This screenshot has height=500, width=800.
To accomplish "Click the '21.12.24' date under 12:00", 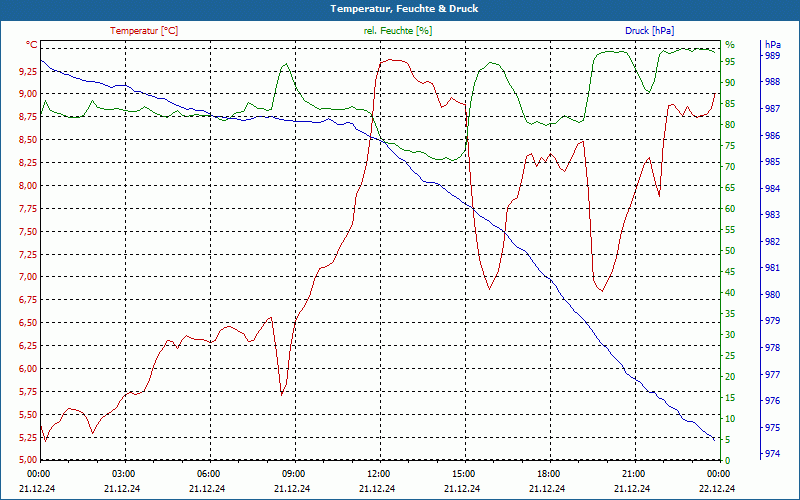I will 377,489.
